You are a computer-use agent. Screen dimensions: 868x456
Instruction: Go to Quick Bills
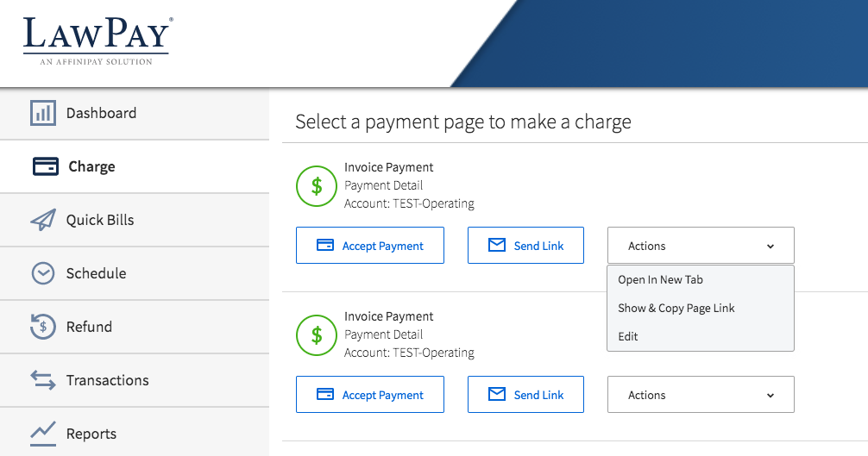coord(135,220)
